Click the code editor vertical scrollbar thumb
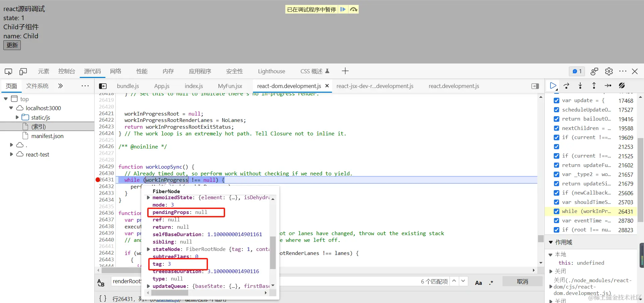The height and width of the screenshot is (303, 644). coord(541,238)
